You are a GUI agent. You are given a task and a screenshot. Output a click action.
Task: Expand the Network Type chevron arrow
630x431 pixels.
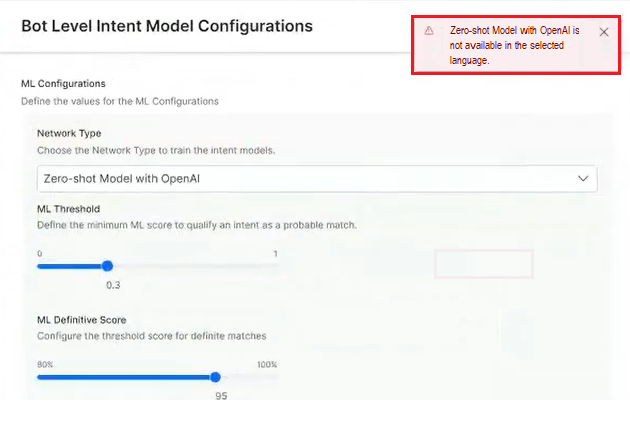click(x=584, y=178)
